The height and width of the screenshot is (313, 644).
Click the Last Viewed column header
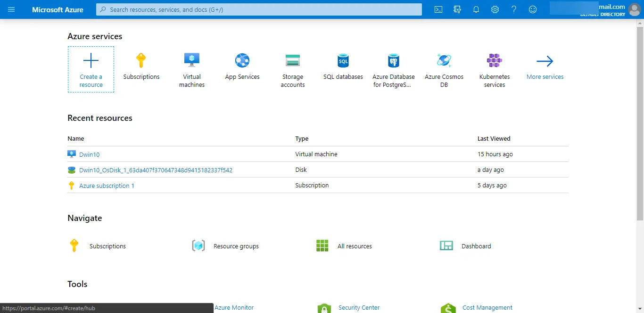494,138
